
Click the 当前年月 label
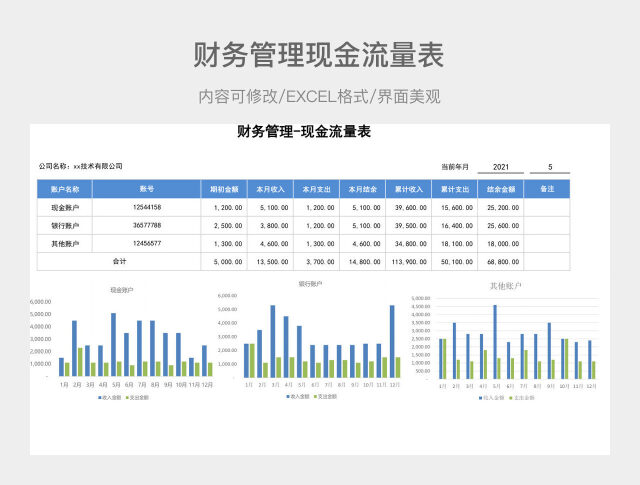[x=455, y=167]
